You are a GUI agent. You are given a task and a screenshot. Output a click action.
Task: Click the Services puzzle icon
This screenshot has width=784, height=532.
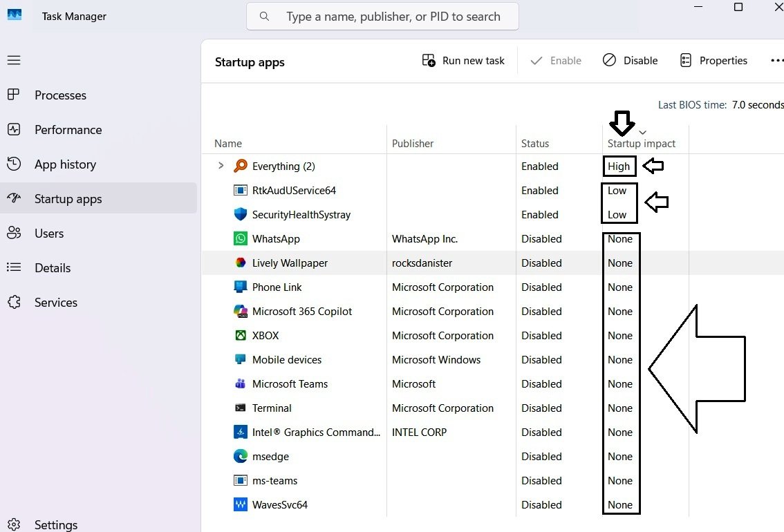(x=14, y=302)
